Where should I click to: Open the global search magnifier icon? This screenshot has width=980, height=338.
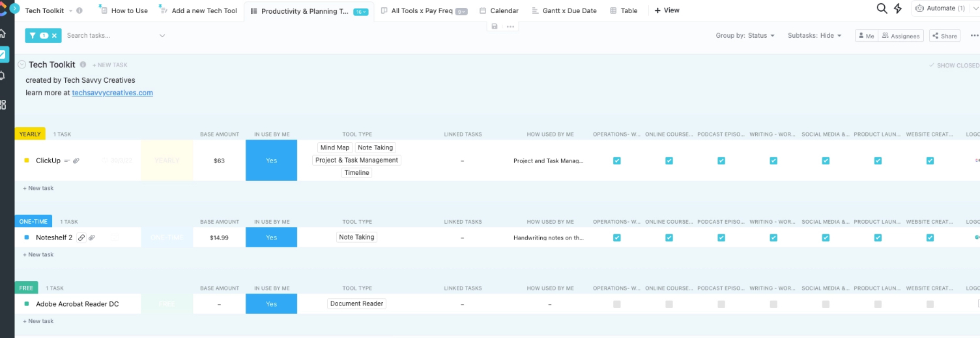(882, 8)
